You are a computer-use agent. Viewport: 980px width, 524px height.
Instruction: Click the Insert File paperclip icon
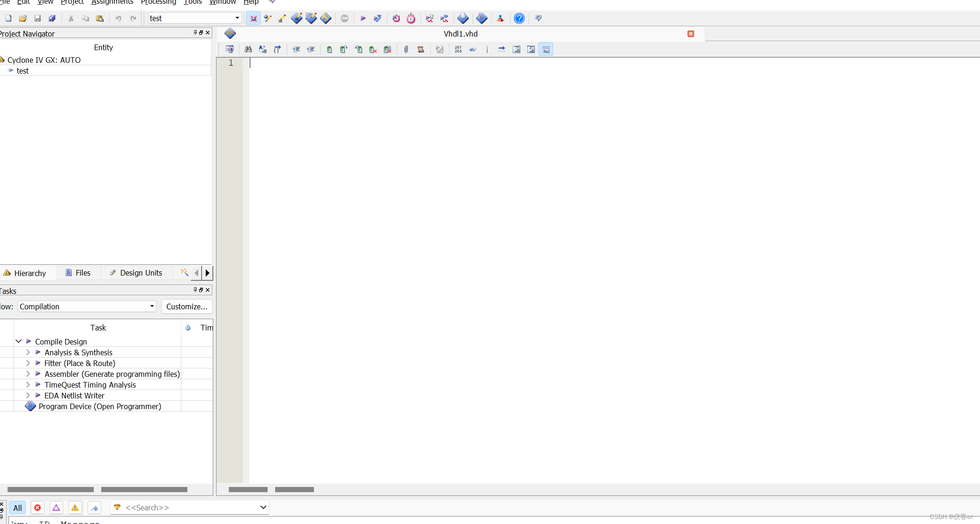(x=406, y=49)
